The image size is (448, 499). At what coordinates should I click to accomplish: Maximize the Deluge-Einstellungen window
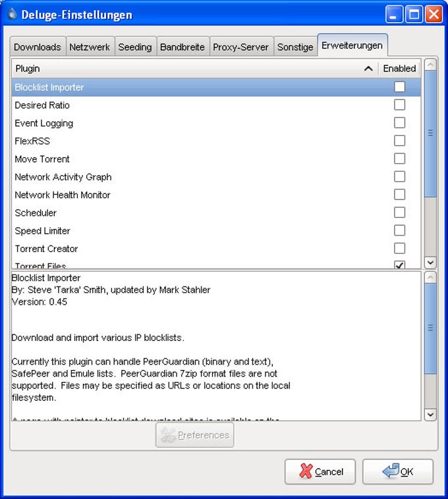point(414,14)
